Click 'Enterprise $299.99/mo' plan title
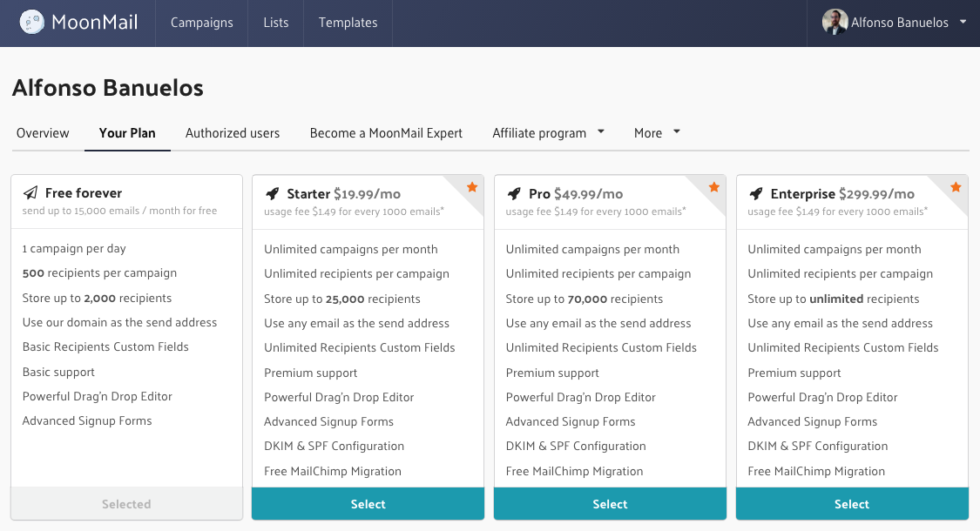Screen dimensions: 980x531 (x=841, y=193)
